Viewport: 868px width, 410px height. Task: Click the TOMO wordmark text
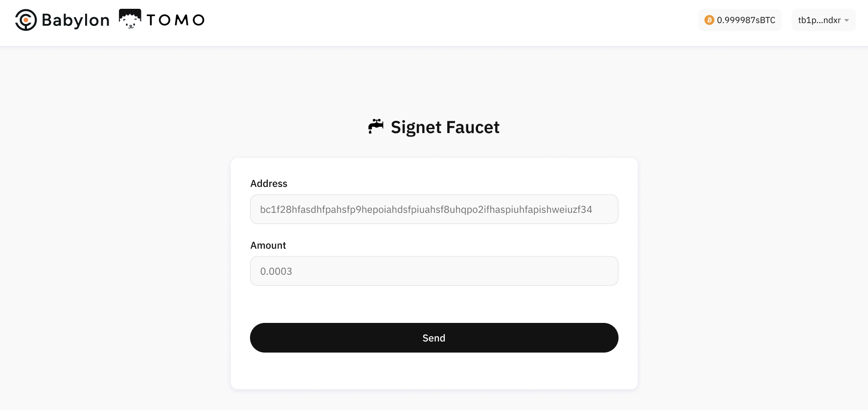175,20
